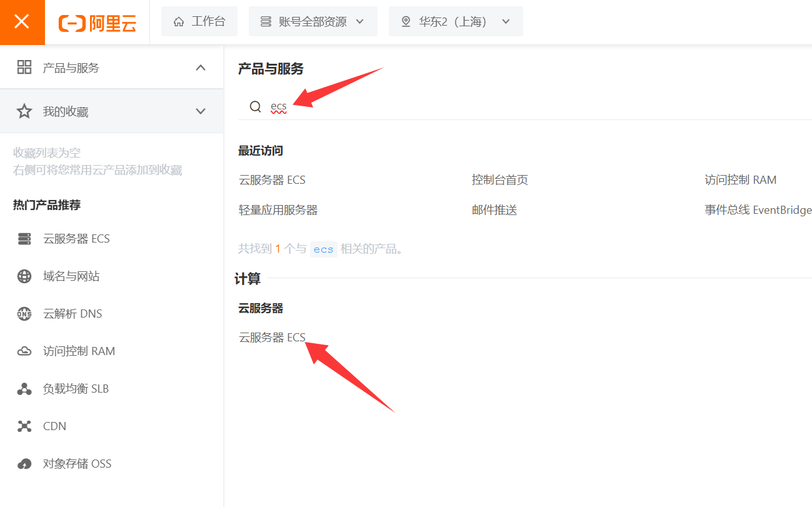The height and width of the screenshot is (507, 812).
Task: Click in the ecs search input field
Action: tap(500, 106)
